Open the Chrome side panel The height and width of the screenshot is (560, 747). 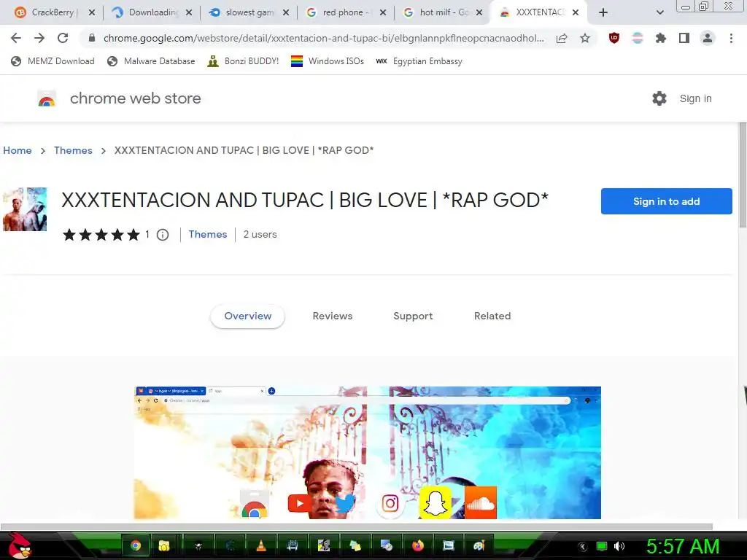[684, 38]
